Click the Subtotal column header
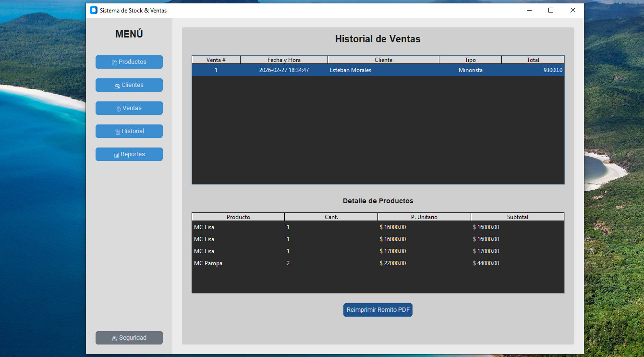Viewport: 644px width, 357px height. pyautogui.click(x=517, y=217)
